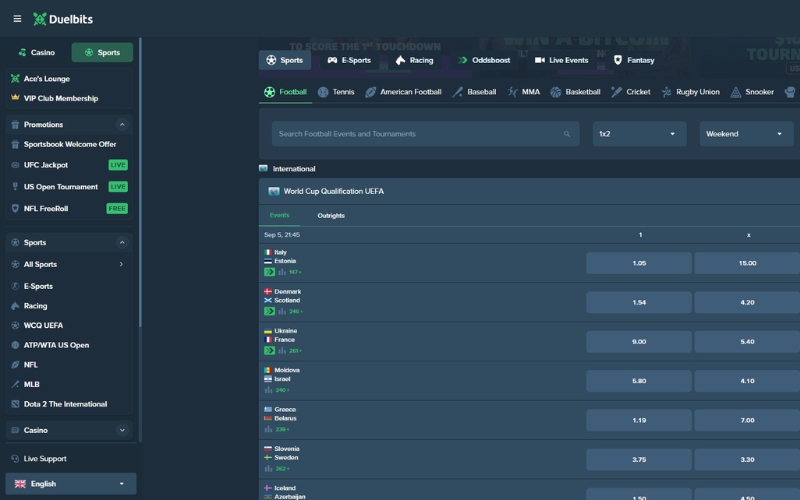Bet on Italy win at 1.05

[639, 263]
